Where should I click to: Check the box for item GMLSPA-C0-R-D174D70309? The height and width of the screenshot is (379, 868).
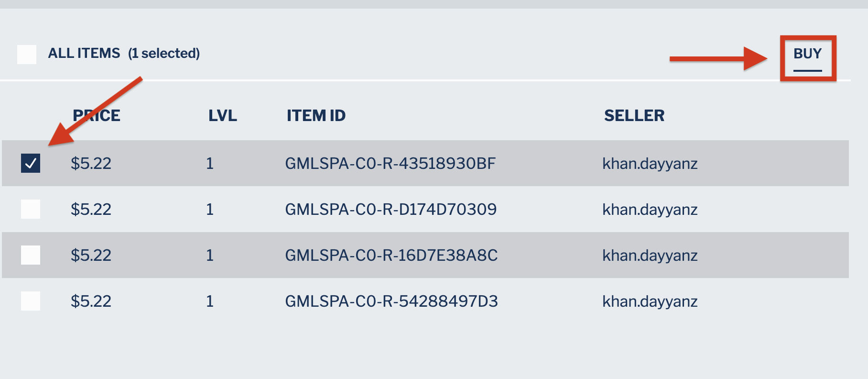[x=31, y=209]
